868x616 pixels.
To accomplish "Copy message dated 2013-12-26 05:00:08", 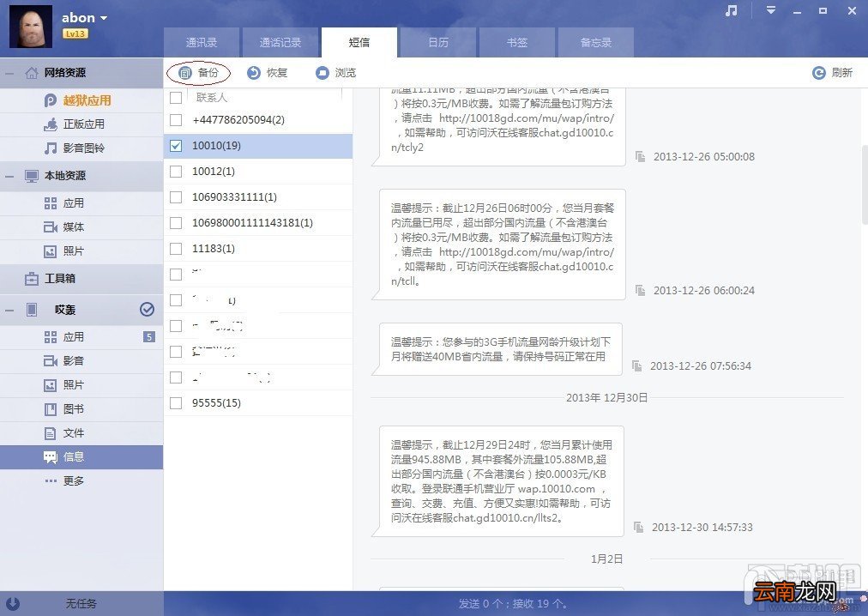I will pos(640,157).
